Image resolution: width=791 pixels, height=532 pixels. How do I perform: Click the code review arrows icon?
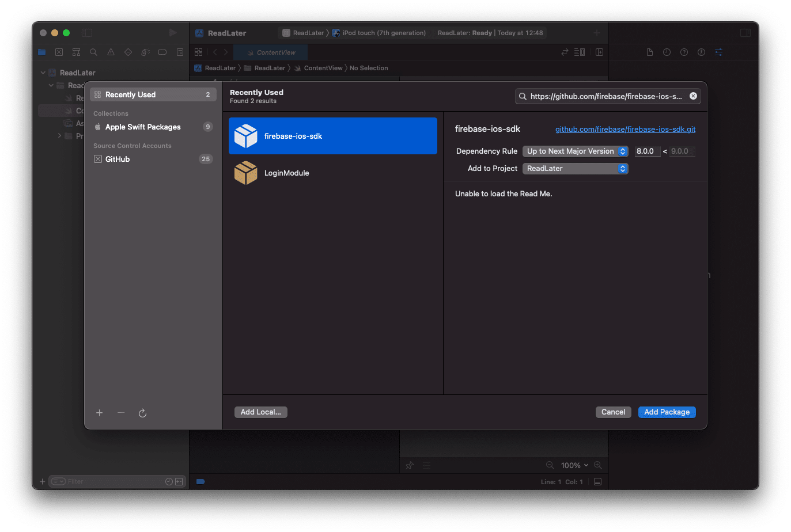point(565,52)
